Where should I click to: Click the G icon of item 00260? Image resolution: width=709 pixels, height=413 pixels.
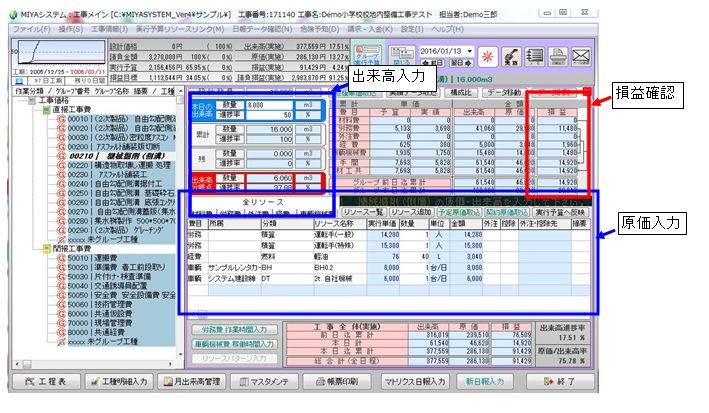click(61, 203)
